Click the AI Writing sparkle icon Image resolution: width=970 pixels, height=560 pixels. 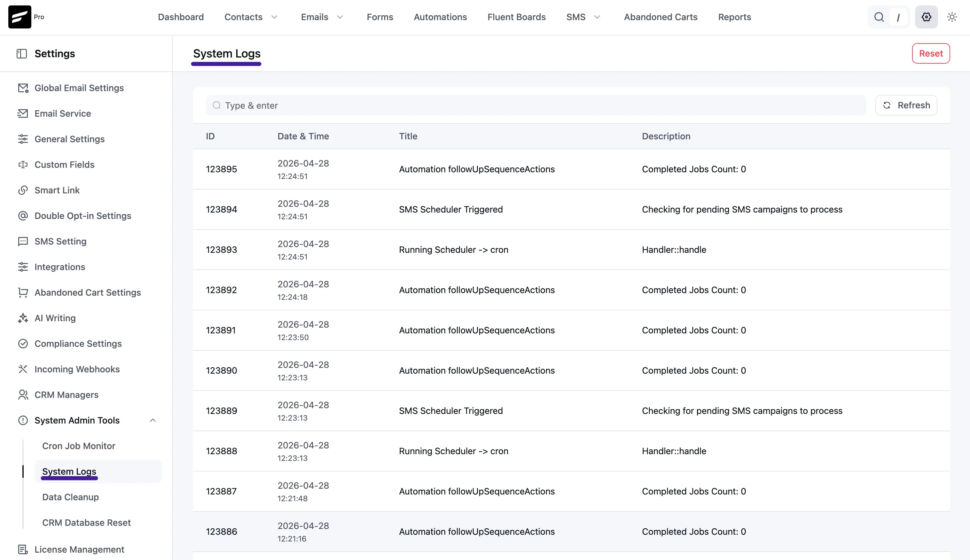pyautogui.click(x=23, y=318)
